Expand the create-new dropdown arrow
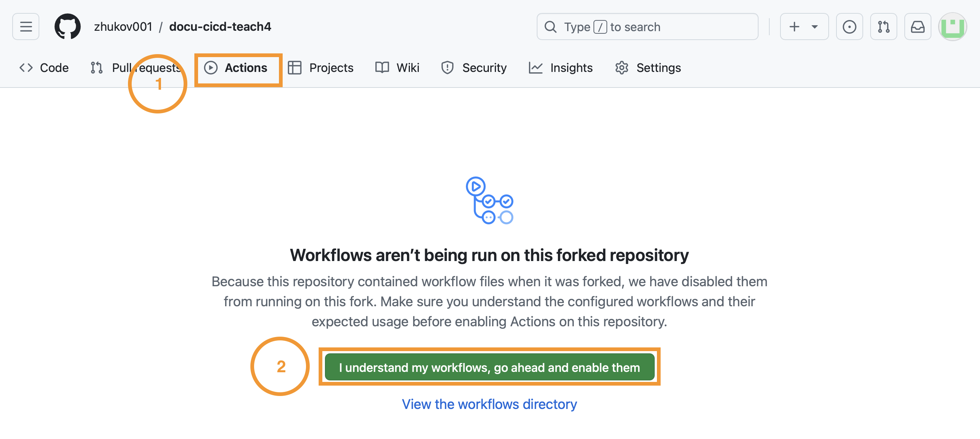Image resolution: width=980 pixels, height=439 pixels. (815, 27)
